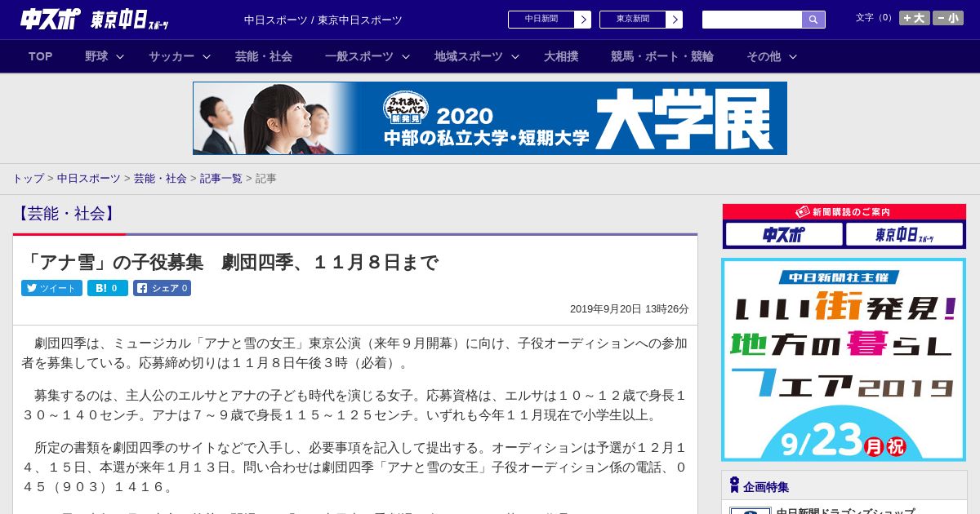Viewport: 980px width, 514px height.
Task: Click the 新聞購読のご案内 label
Action: click(x=844, y=211)
